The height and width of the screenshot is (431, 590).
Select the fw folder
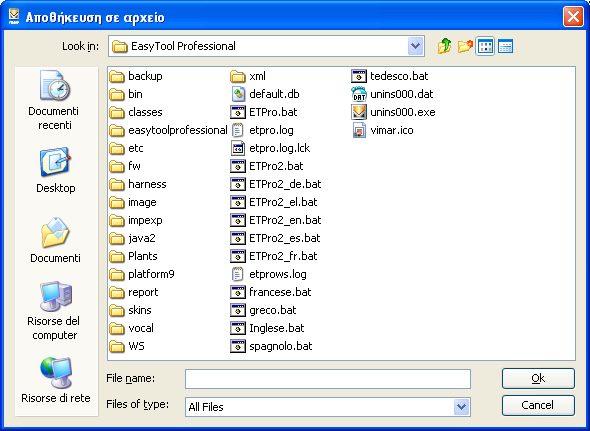click(125, 166)
